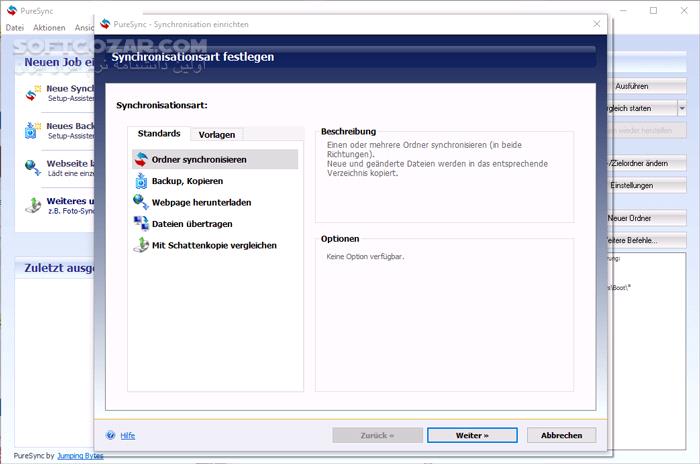The image size is (700, 464).
Task: Click the PureSync logo in main window title bar
Action: [x=12, y=11]
